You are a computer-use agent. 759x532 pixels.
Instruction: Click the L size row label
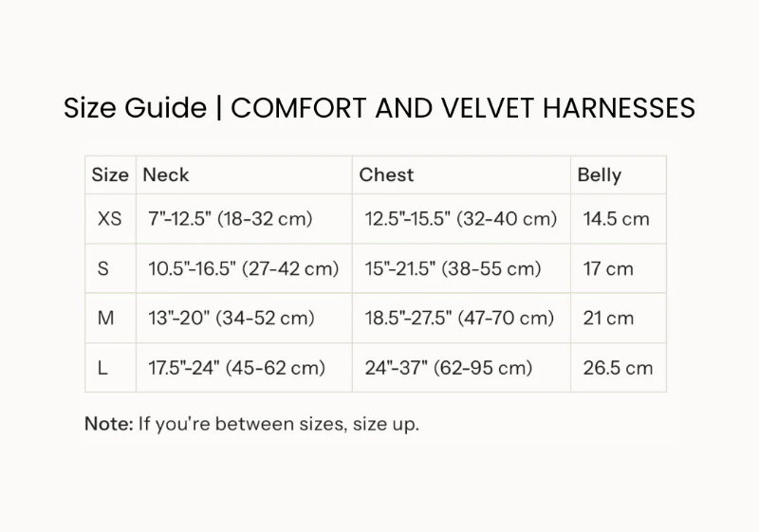(x=102, y=367)
